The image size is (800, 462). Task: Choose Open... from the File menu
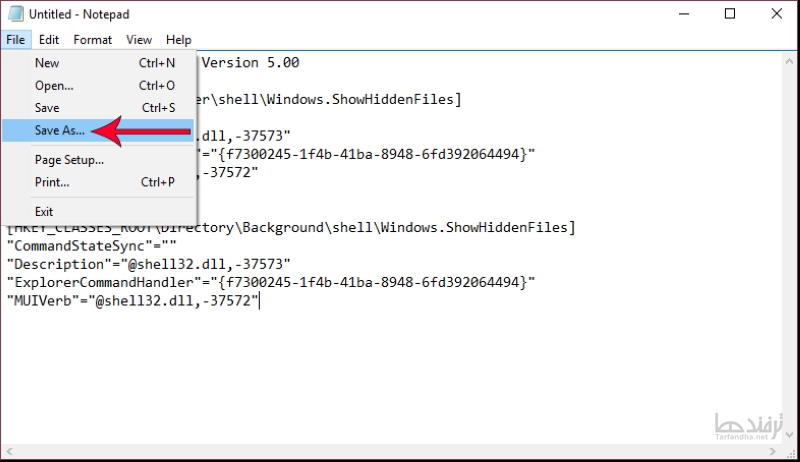pyautogui.click(x=98, y=85)
